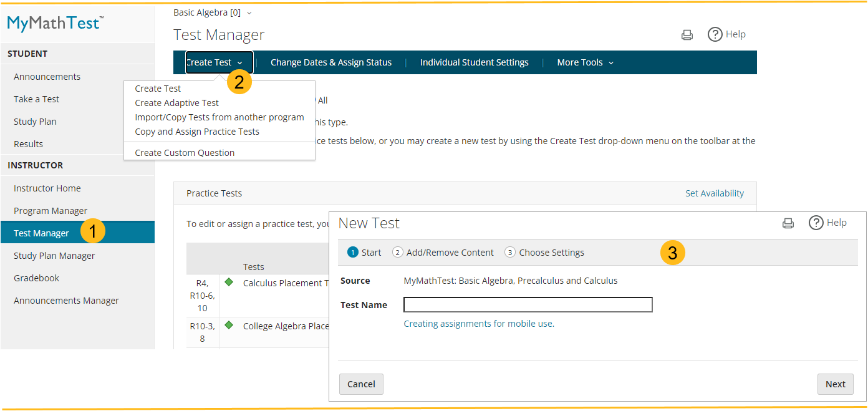This screenshot has width=868, height=411.
Task: Click the Practice Tests section heading
Action: click(214, 193)
